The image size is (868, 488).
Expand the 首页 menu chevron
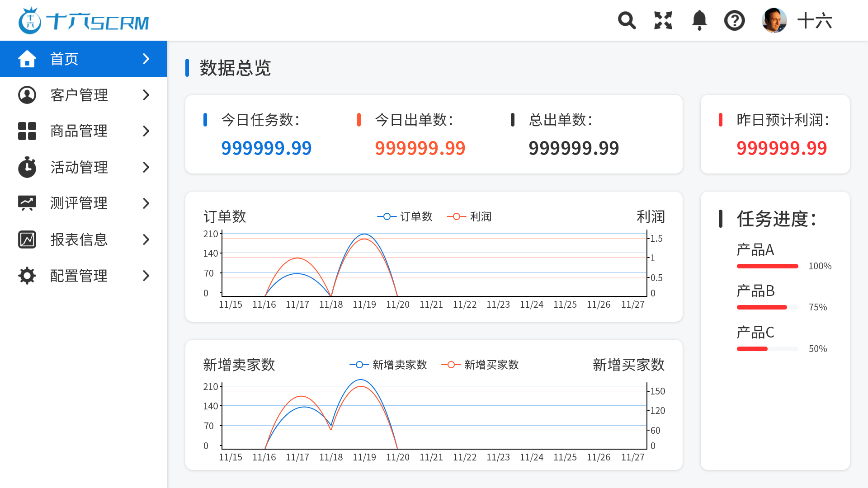(x=146, y=59)
